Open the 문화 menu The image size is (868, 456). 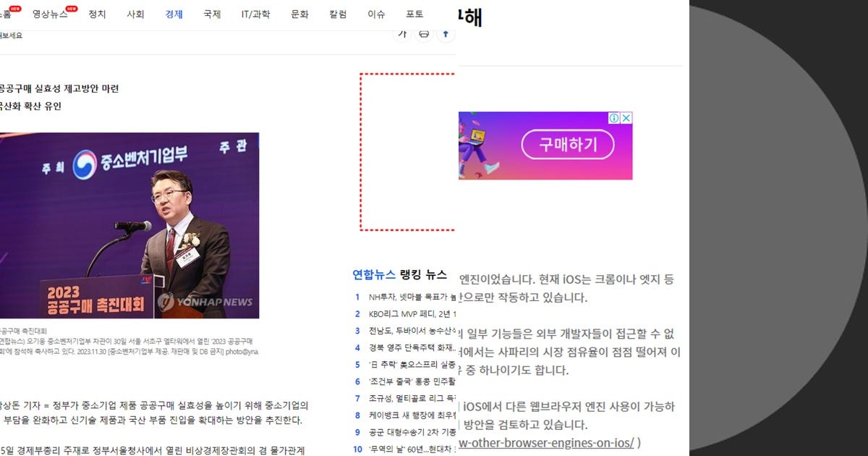pos(299,14)
